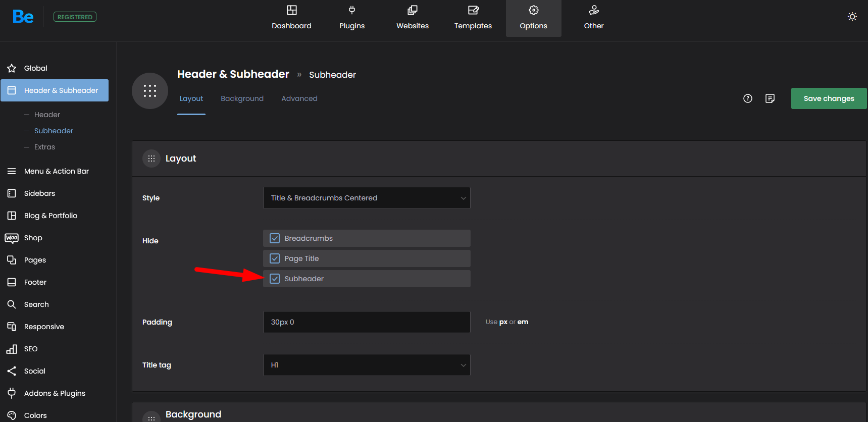
Task: Click the Layout section dots icon
Action: pos(151,159)
